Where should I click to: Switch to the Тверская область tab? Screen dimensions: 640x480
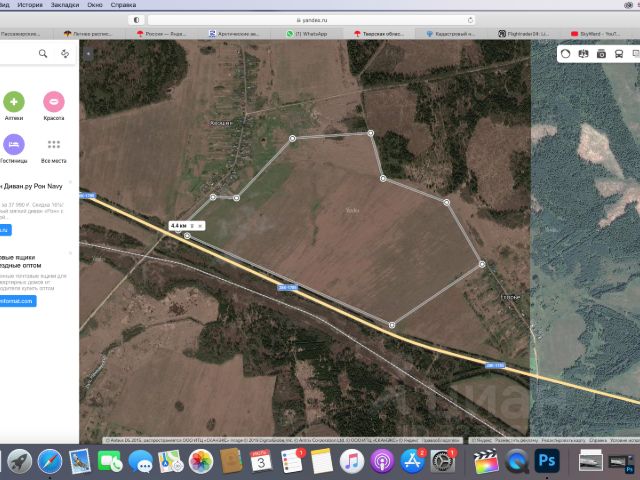click(x=379, y=34)
